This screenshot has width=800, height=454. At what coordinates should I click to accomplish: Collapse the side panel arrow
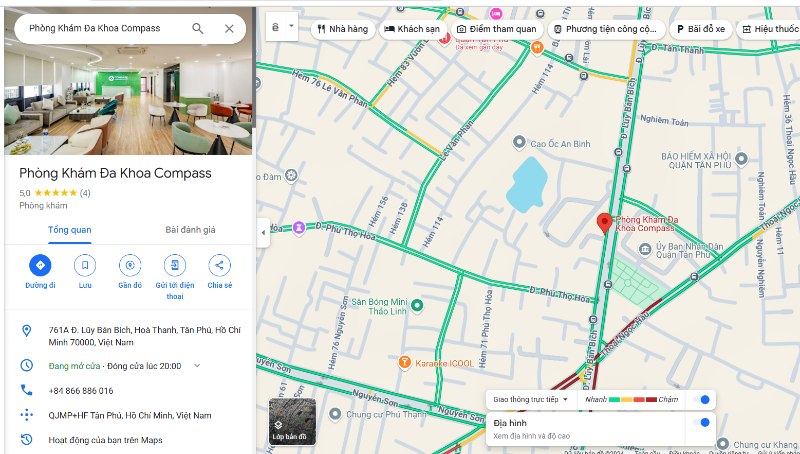pos(263,233)
